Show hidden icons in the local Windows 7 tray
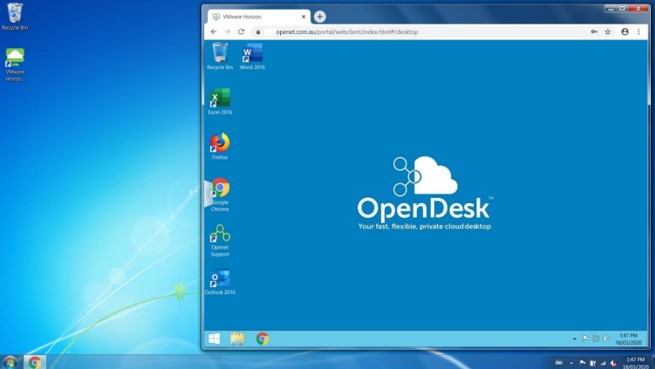 pos(571,363)
